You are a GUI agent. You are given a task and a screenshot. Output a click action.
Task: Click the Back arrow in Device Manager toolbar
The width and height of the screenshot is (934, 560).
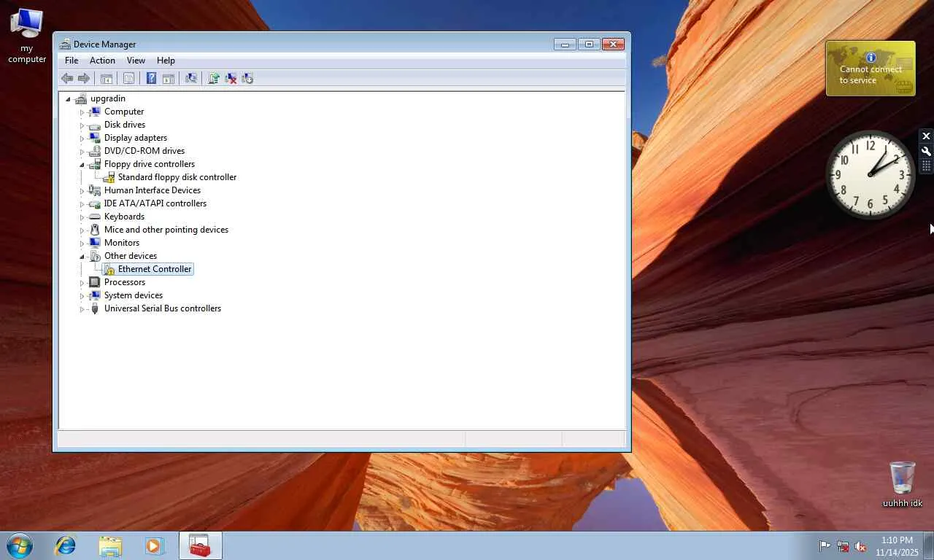[x=67, y=78]
